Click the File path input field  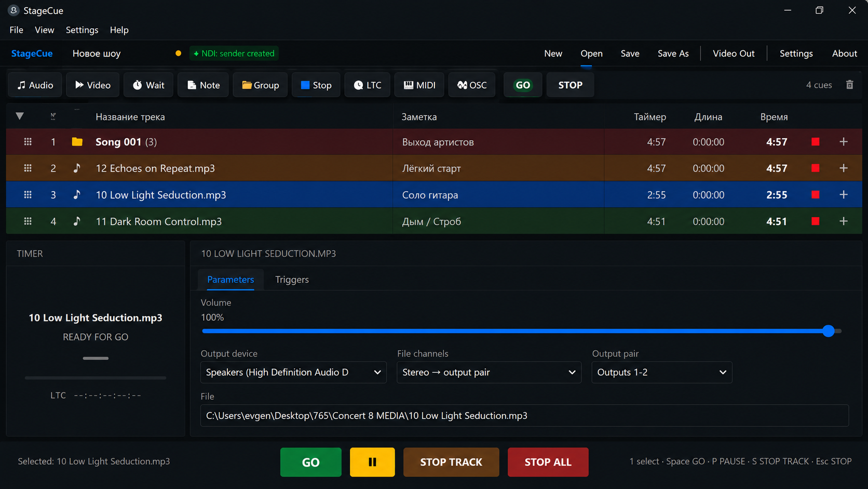point(525,416)
